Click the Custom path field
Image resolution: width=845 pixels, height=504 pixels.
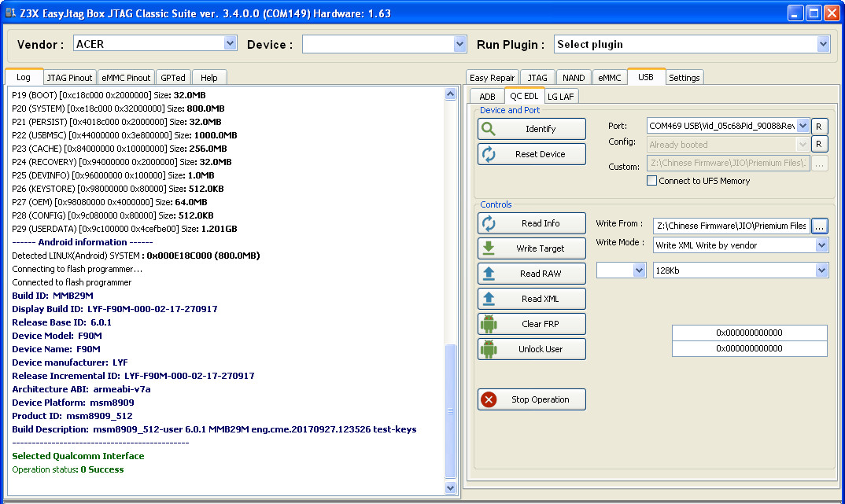[728, 164]
